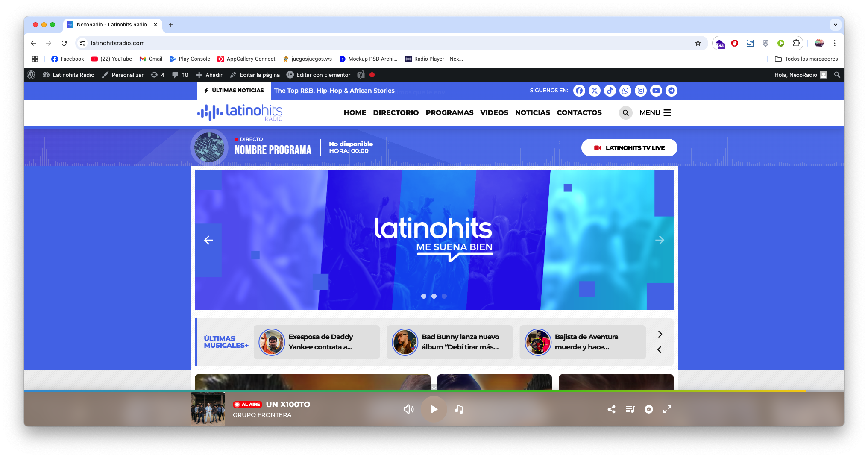Image resolution: width=868 pixels, height=458 pixels.
Task: Open the Bad Bunny news thumbnail
Action: (x=405, y=342)
